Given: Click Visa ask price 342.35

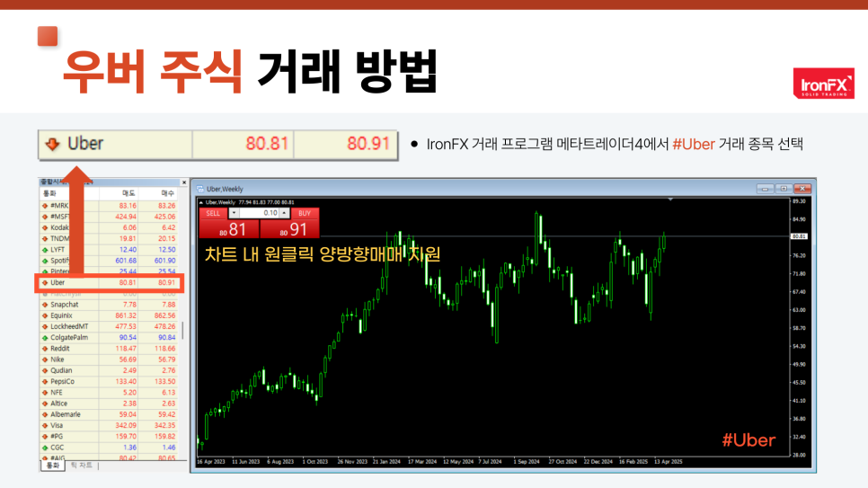Looking at the screenshot, I should 165,425.
